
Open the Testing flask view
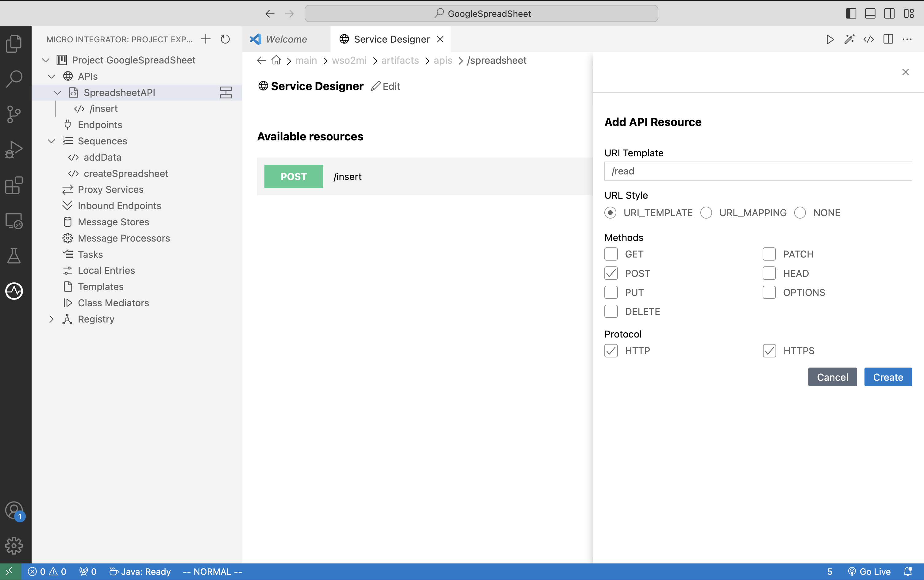pyautogui.click(x=14, y=256)
